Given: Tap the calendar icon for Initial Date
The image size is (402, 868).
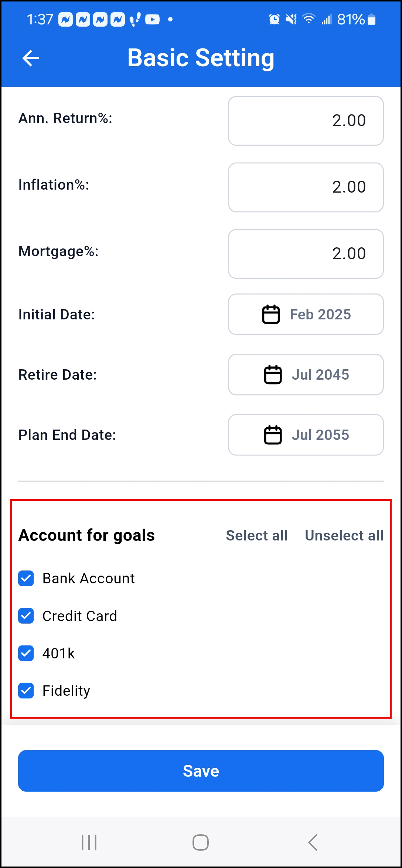Looking at the screenshot, I should coord(271,315).
